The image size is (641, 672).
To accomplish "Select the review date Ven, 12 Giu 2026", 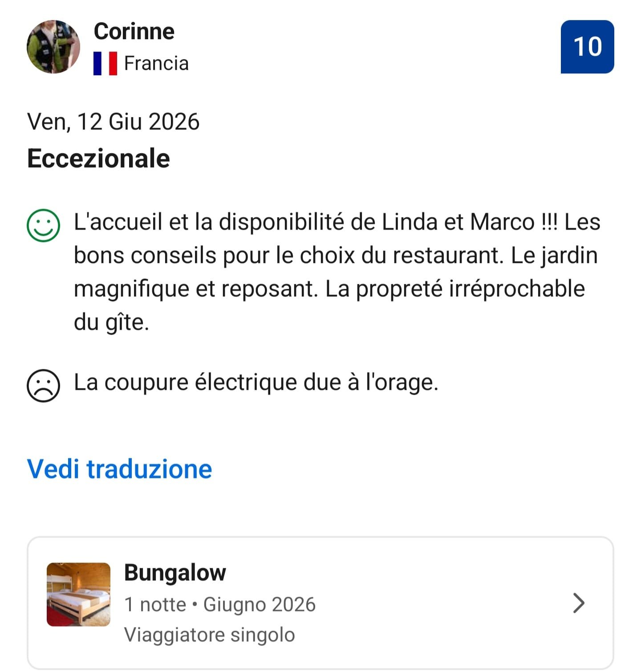I will (x=114, y=122).
